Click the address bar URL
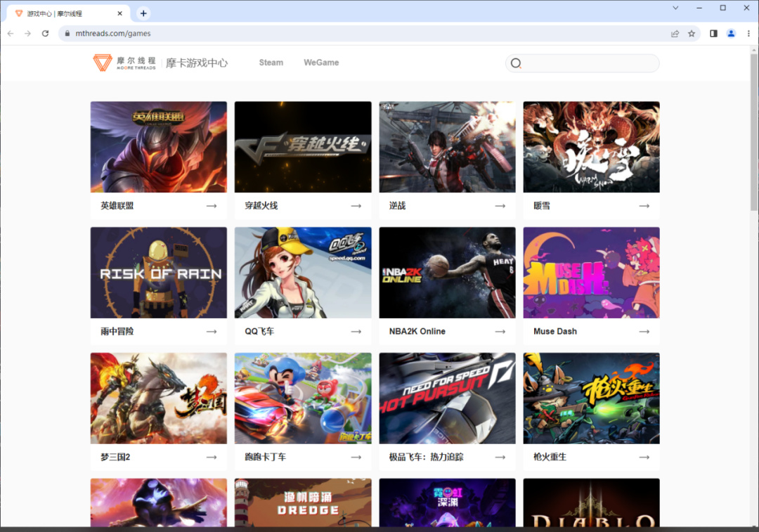Image resolution: width=759 pixels, height=532 pixels. (112, 34)
